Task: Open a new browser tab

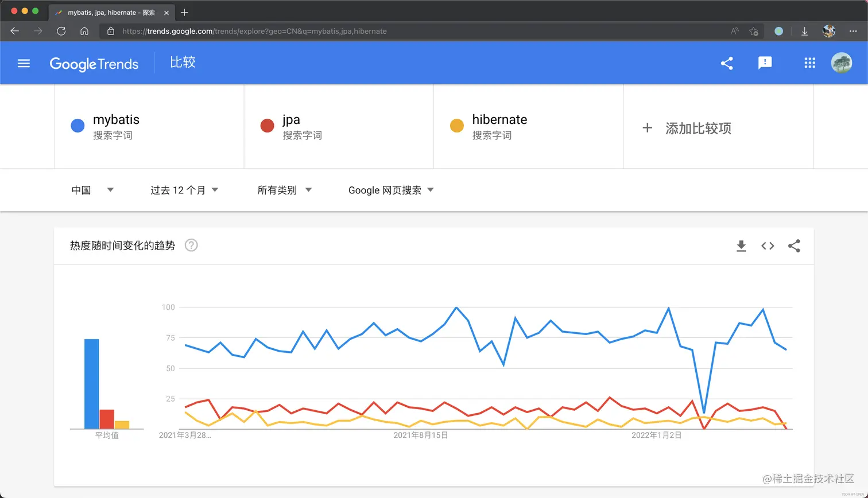Action: [184, 12]
